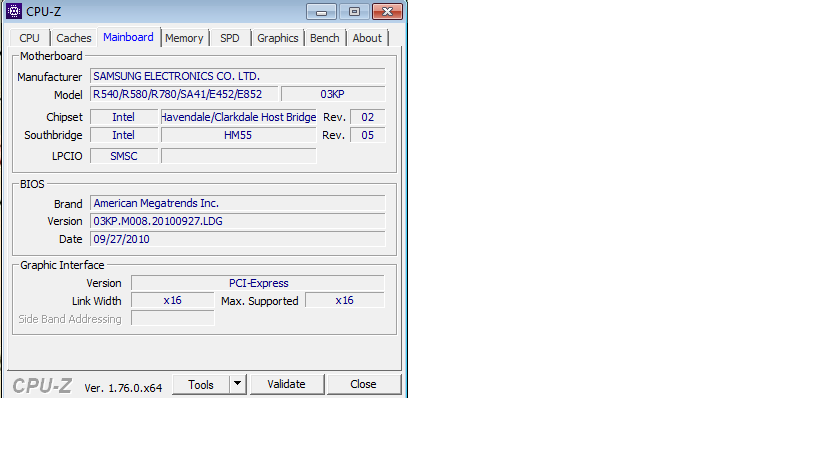Click the Link Width x16 field

(172, 300)
